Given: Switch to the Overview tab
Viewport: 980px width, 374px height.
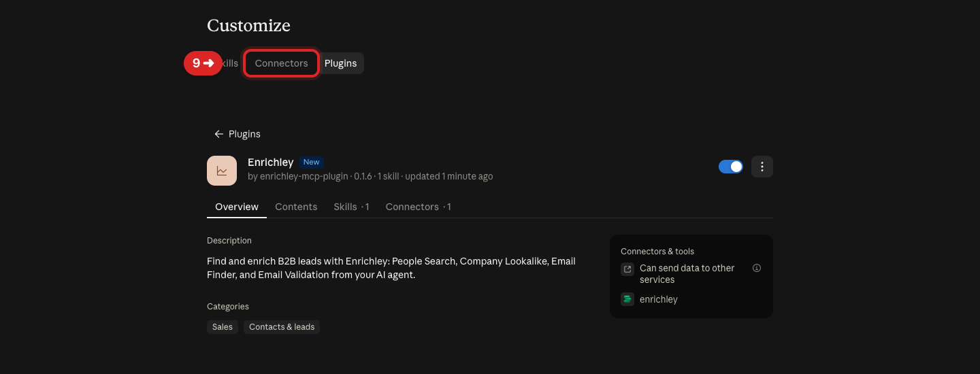Looking at the screenshot, I should [x=237, y=207].
